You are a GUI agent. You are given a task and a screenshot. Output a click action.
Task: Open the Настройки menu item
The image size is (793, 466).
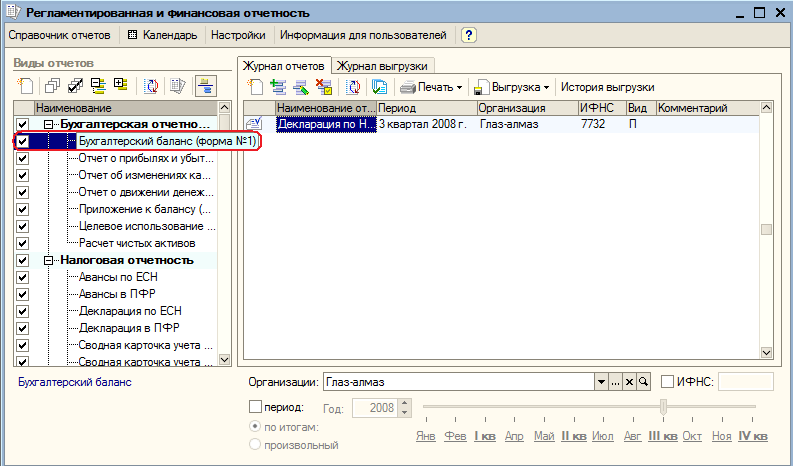(238, 35)
